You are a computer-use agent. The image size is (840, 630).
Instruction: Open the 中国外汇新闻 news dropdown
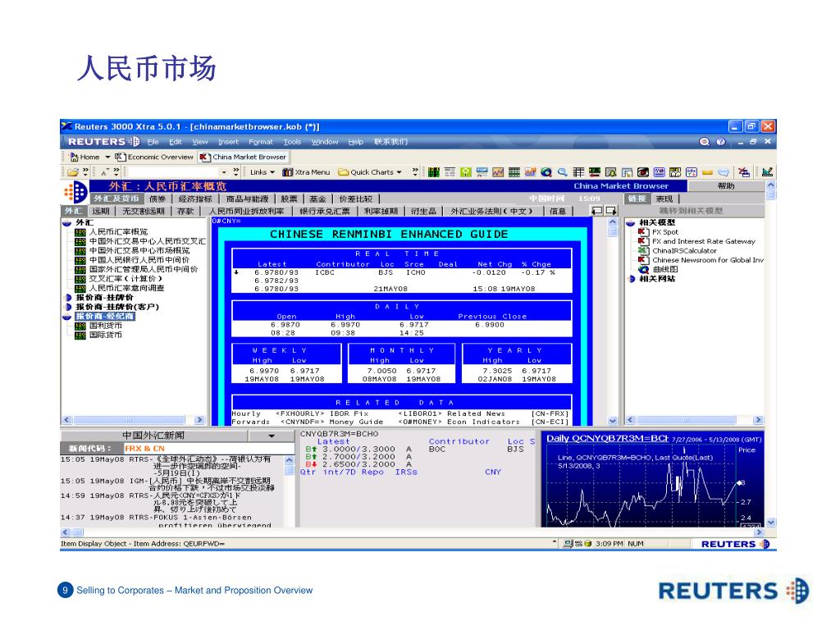(x=272, y=436)
